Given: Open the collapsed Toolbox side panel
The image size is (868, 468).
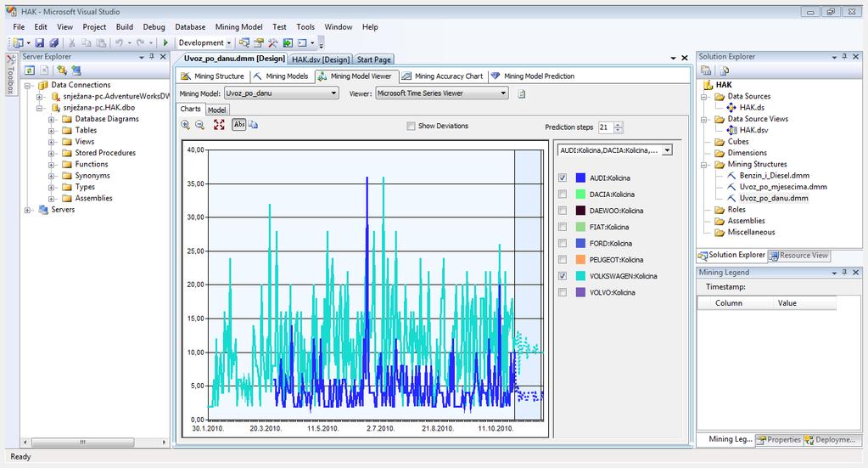Looking at the screenshot, I should [x=10, y=75].
